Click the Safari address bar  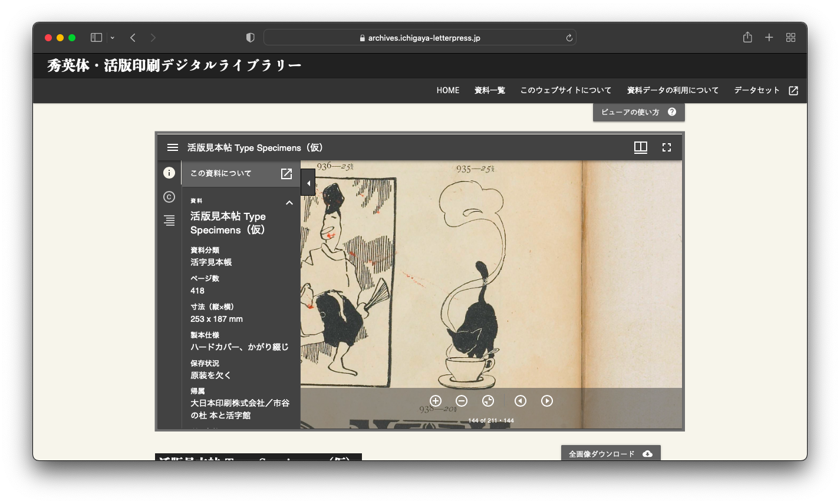(420, 38)
